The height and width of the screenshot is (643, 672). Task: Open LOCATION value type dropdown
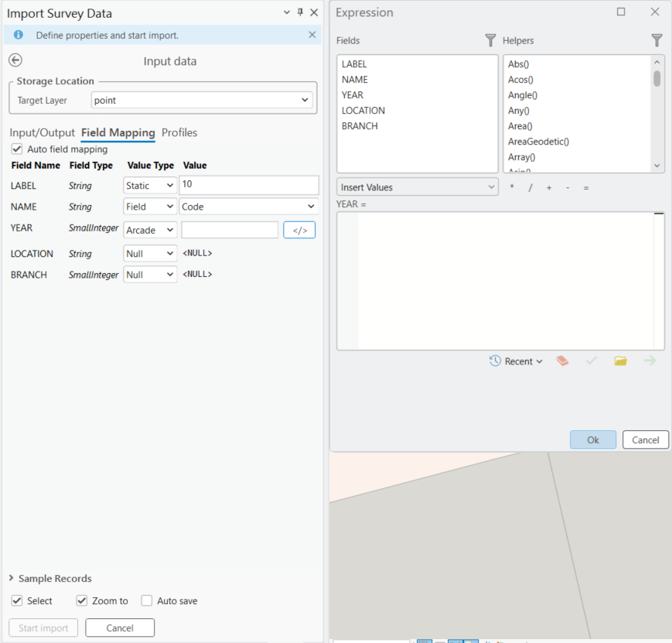(149, 254)
